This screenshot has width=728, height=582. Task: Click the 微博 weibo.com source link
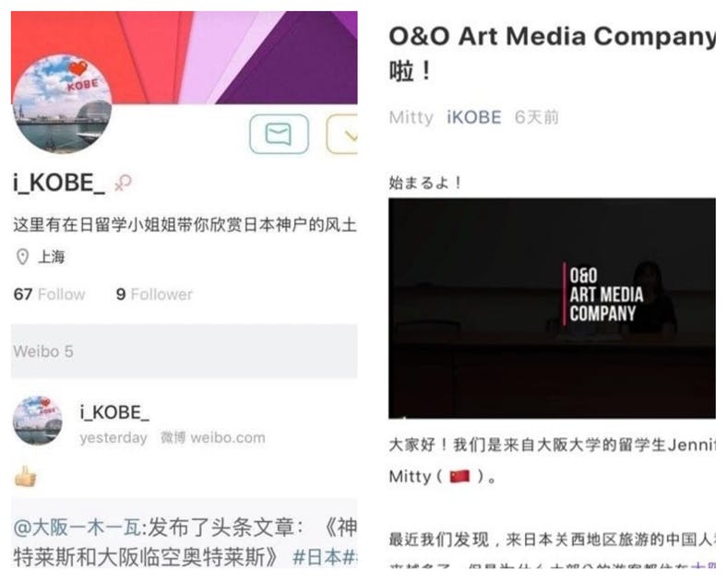click(212, 438)
